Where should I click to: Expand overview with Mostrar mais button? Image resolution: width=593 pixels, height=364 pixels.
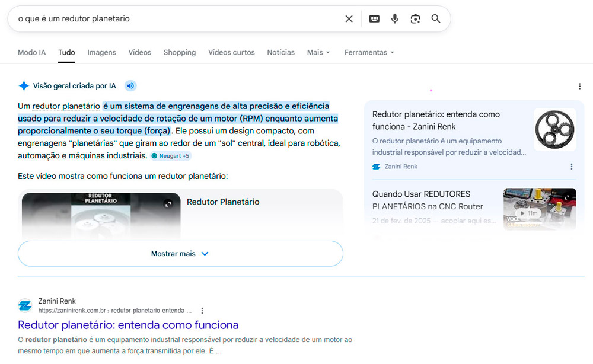coord(180,254)
